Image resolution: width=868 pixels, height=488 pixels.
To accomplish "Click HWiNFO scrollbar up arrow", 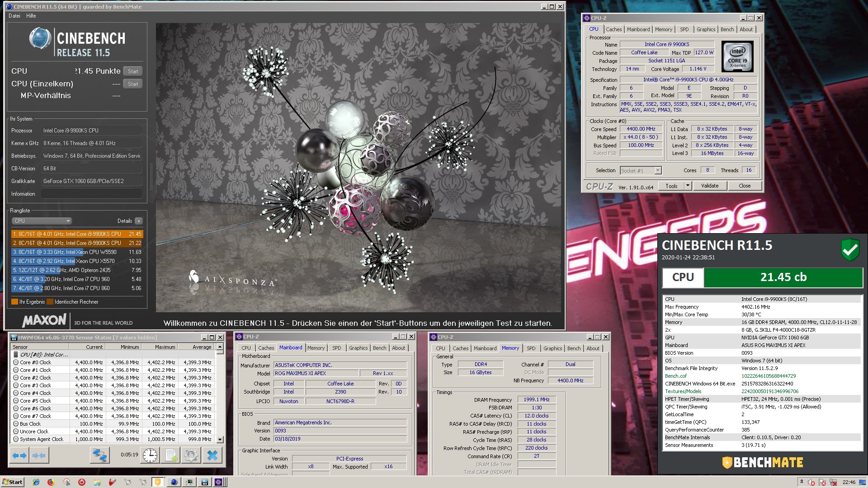I will (220, 347).
